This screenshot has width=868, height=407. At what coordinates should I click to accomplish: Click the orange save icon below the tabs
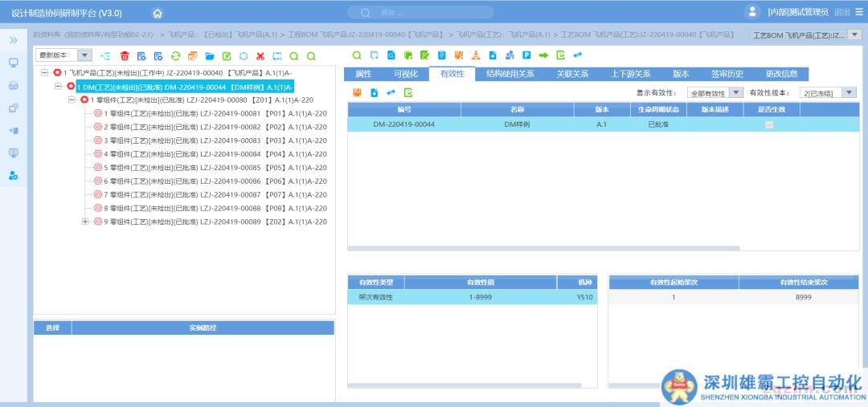click(357, 93)
